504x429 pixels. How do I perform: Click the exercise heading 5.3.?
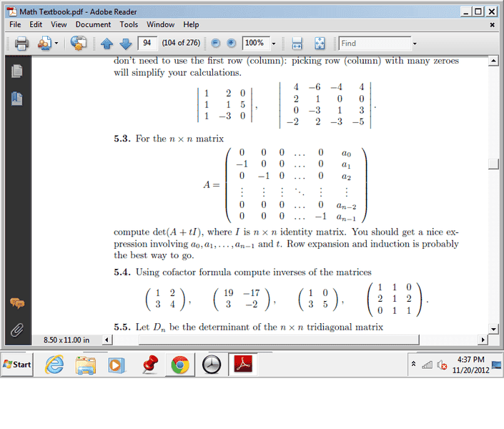click(122, 139)
